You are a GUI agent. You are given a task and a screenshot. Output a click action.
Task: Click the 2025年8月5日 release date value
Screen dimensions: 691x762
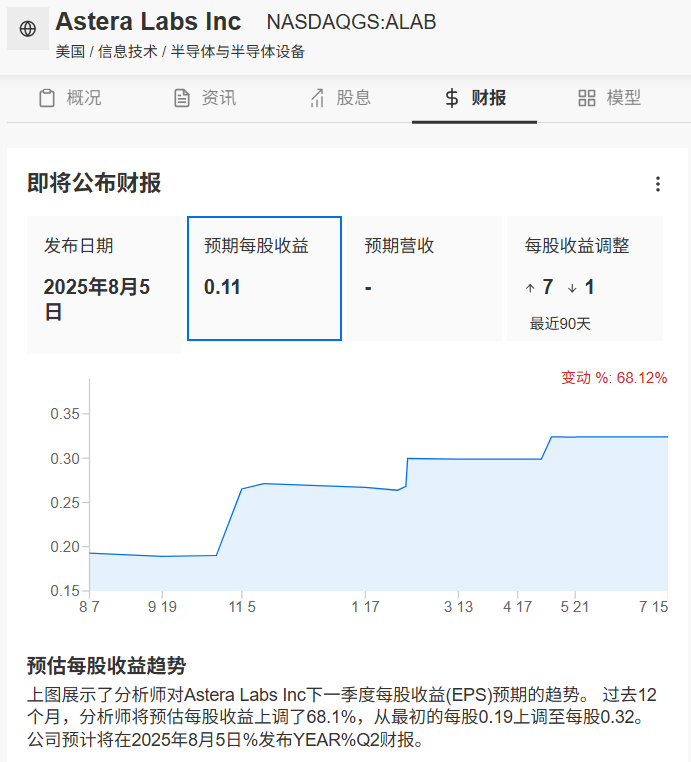tap(97, 299)
